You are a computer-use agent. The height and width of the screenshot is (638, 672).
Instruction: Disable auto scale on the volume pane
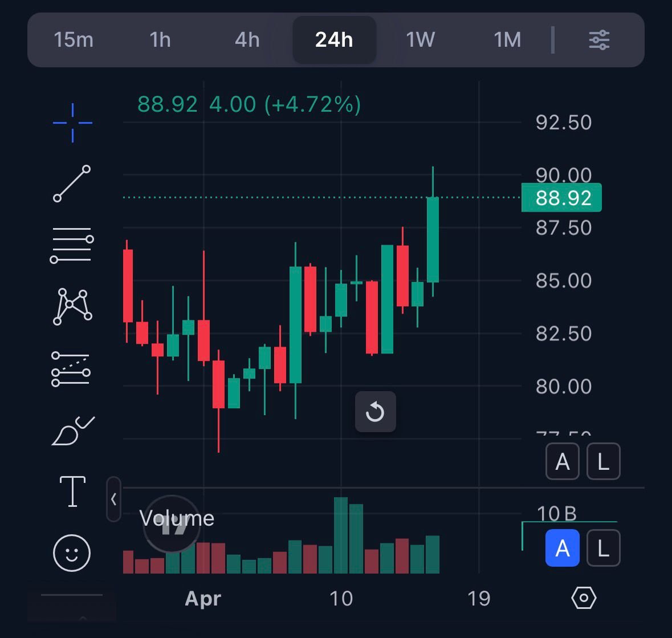point(562,548)
